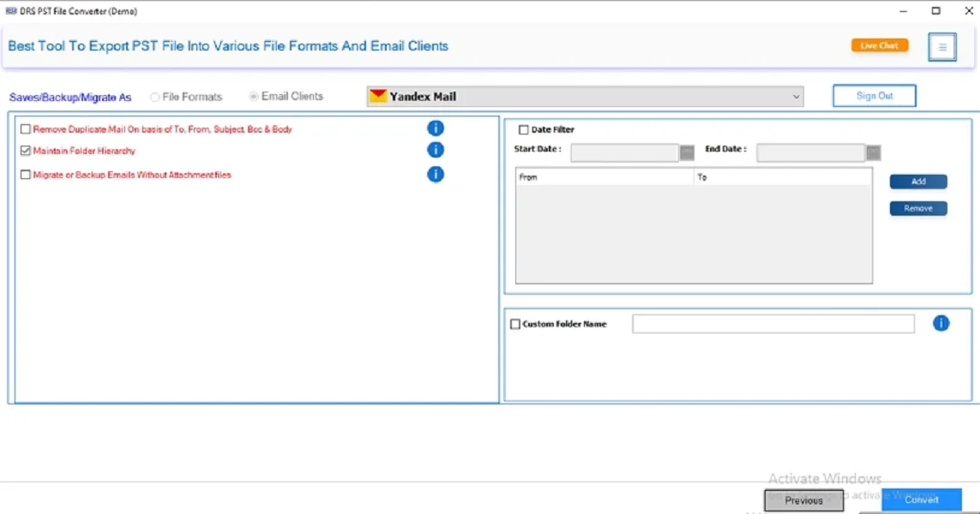
Task: Tick the Custom Folder Name checkbox
Action: point(515,324)
